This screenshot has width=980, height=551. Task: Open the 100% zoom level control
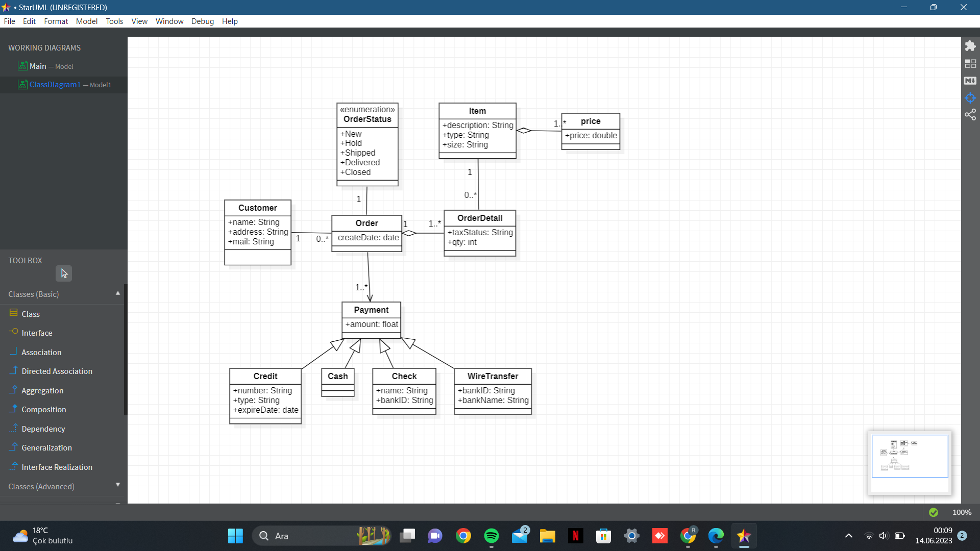[962, 512]
